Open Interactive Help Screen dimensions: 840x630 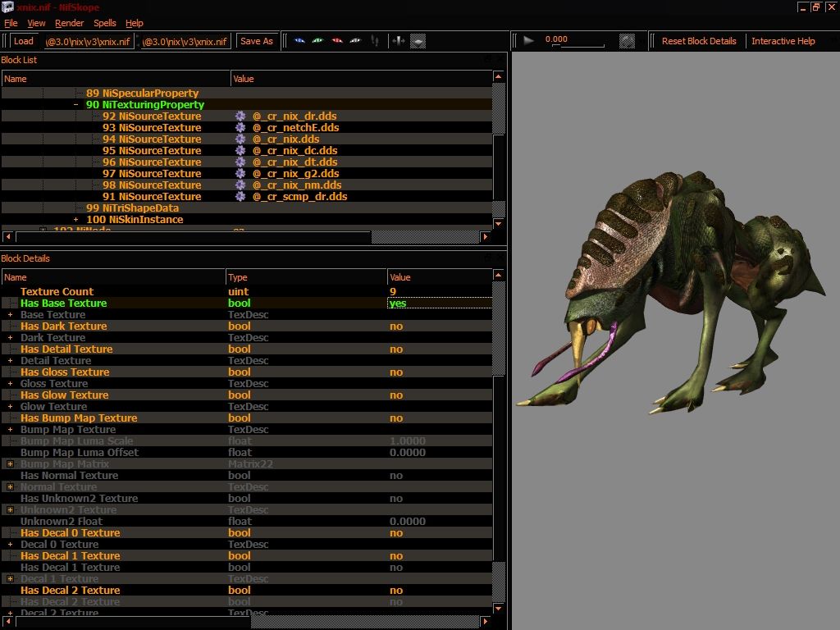click(x=783, y=41)
